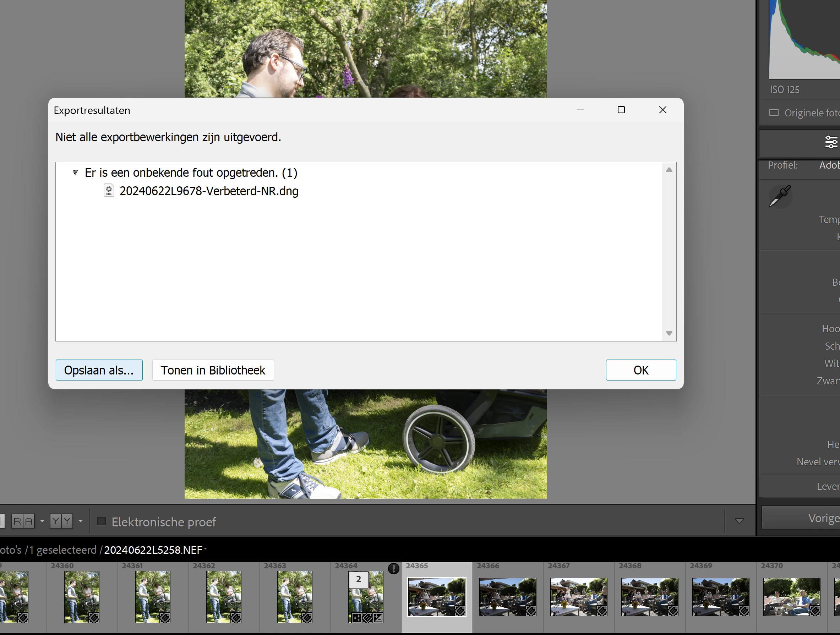Click the stack count badge showing 2
840x635 pixels.
(x=358, y=580)
